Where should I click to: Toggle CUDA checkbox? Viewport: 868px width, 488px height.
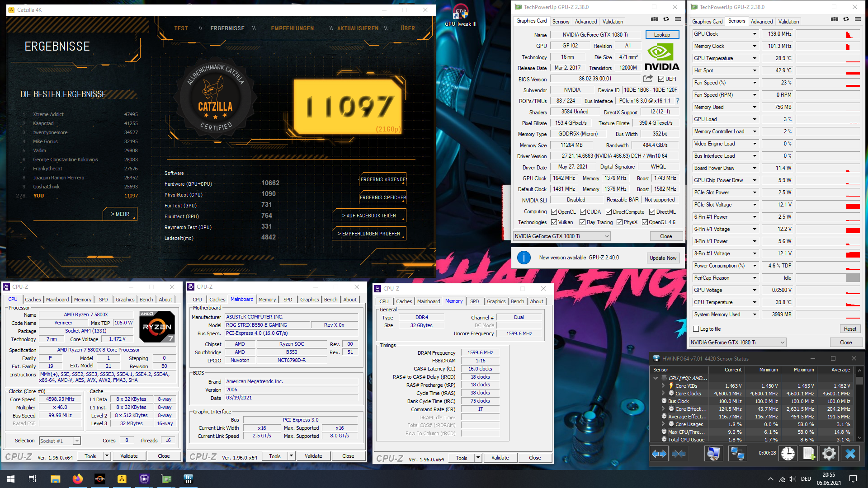click(x=583, y=212)
